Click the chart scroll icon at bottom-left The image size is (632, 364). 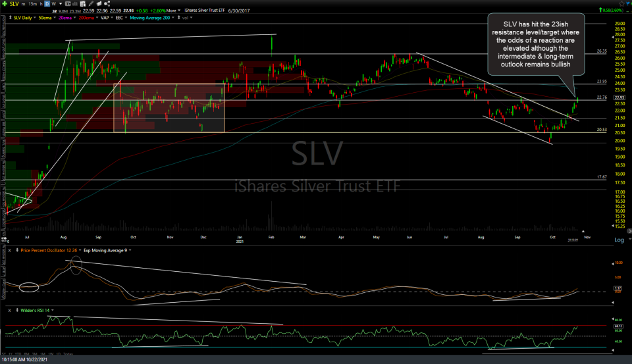pos(5,240)
